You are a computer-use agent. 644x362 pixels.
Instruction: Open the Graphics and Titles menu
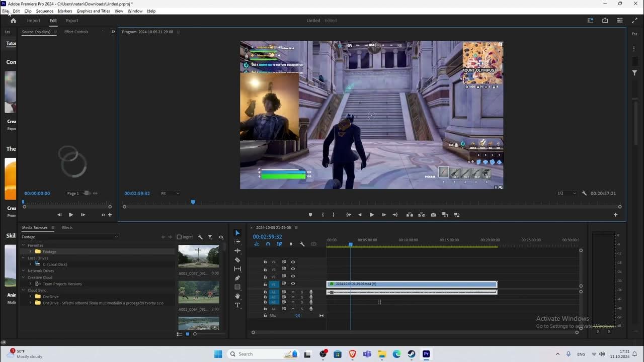[93, 11]
